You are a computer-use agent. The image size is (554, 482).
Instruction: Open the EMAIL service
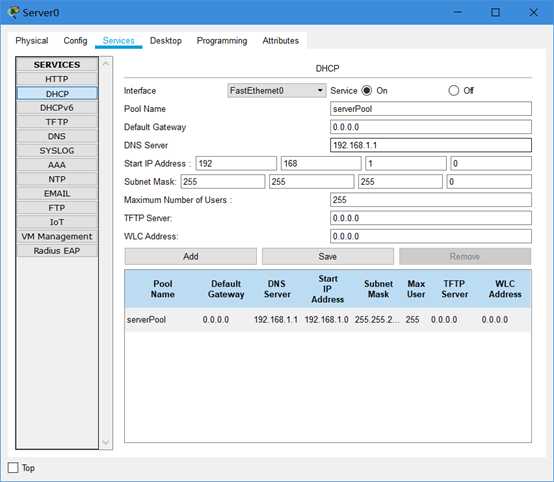pyautogui.click(x=57, y=194)
